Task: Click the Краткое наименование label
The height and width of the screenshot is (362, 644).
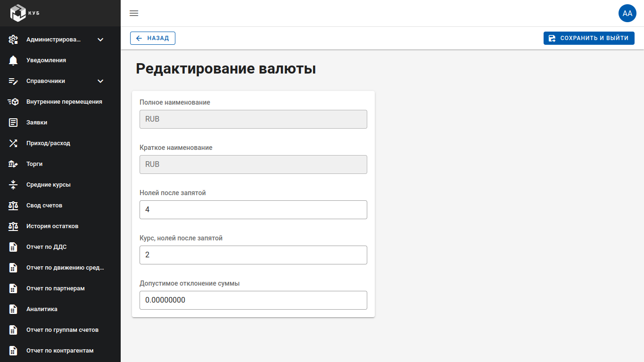Action: pos(176,148)
